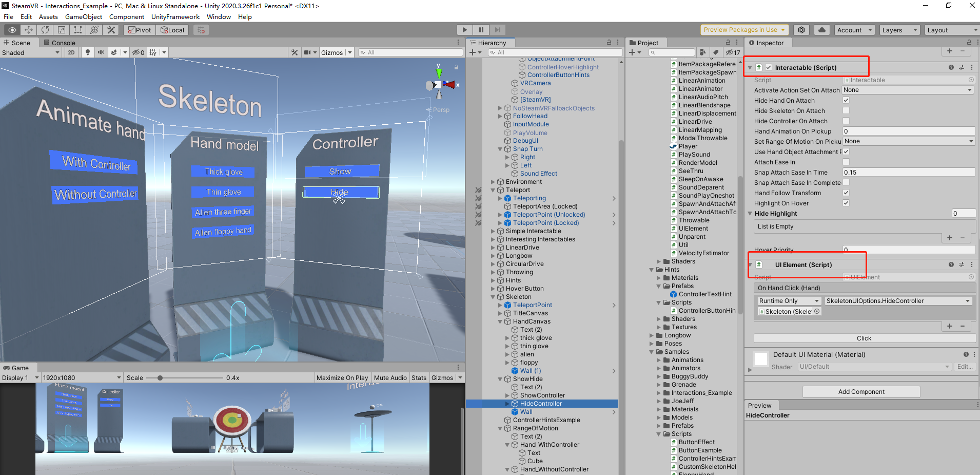Toggle the Scene grid visibility icon
The width and height of the screenshot is (980, 475).
153,52
